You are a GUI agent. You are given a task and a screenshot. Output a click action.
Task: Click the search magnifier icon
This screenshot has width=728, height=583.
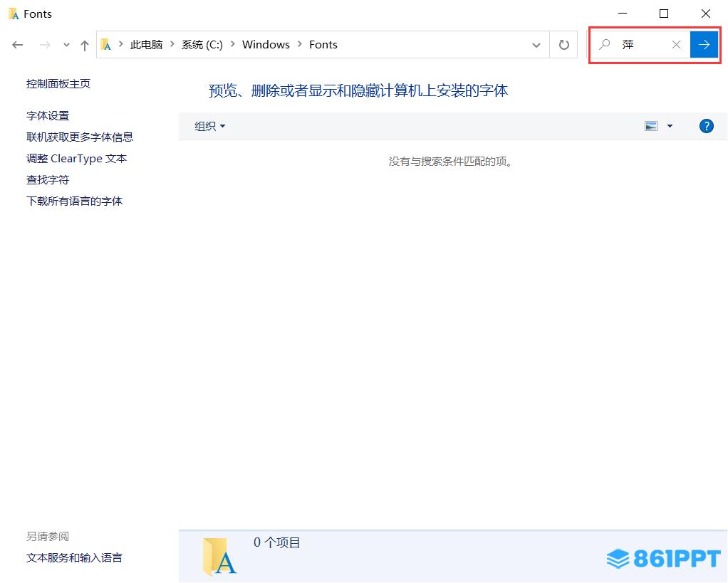(605, 45)
